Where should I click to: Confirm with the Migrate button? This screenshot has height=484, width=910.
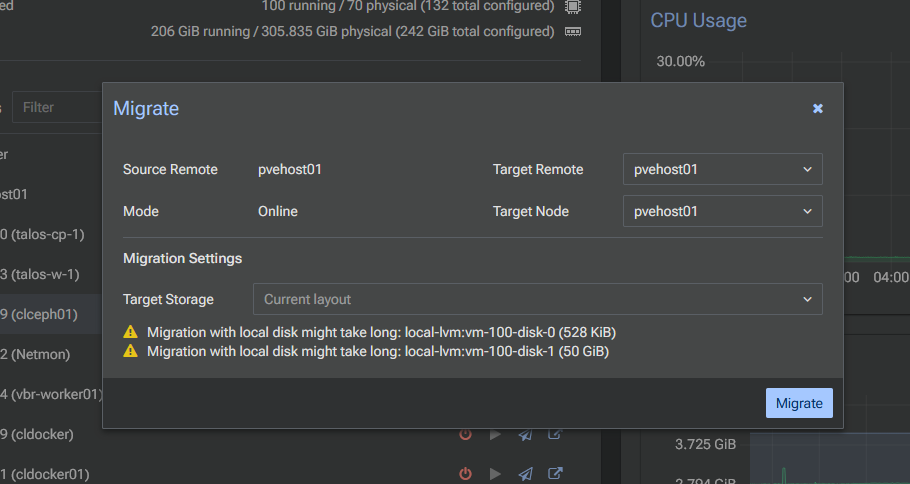(799, 403)
